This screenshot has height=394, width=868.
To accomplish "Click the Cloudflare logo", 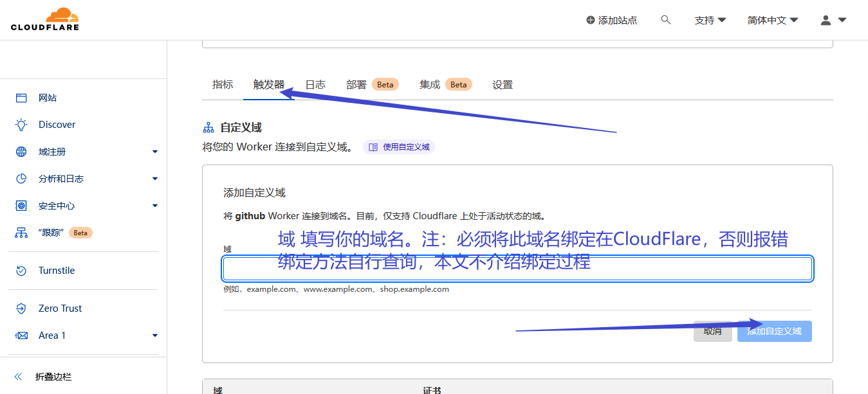I will coord(44,19).
